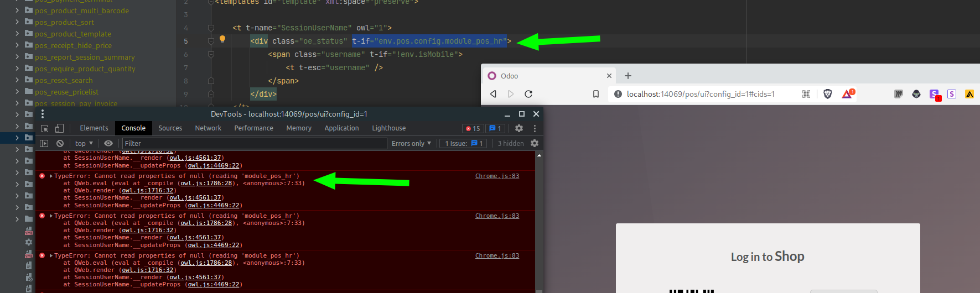Open the Network tab
The image size is (980, 293).
point(208,128)
